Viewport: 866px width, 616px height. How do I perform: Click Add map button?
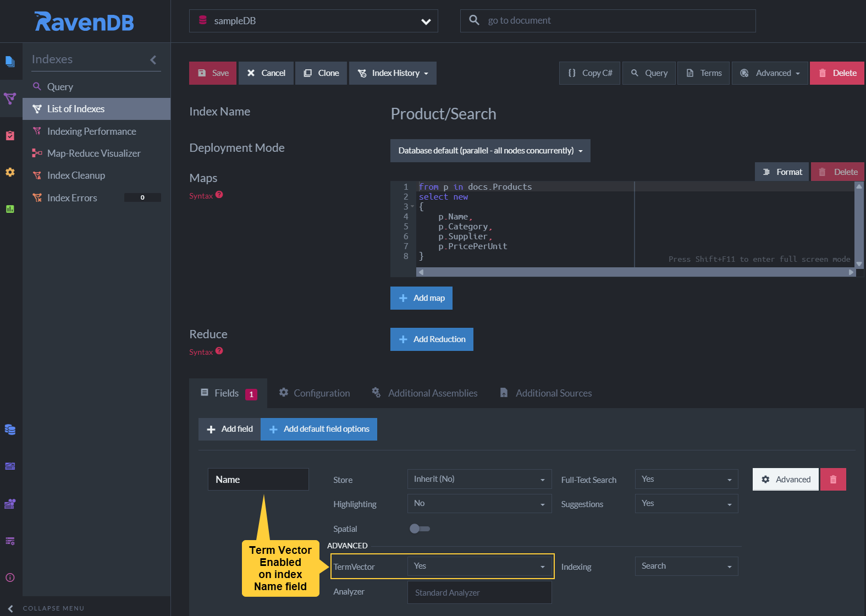tap(421, 298)
